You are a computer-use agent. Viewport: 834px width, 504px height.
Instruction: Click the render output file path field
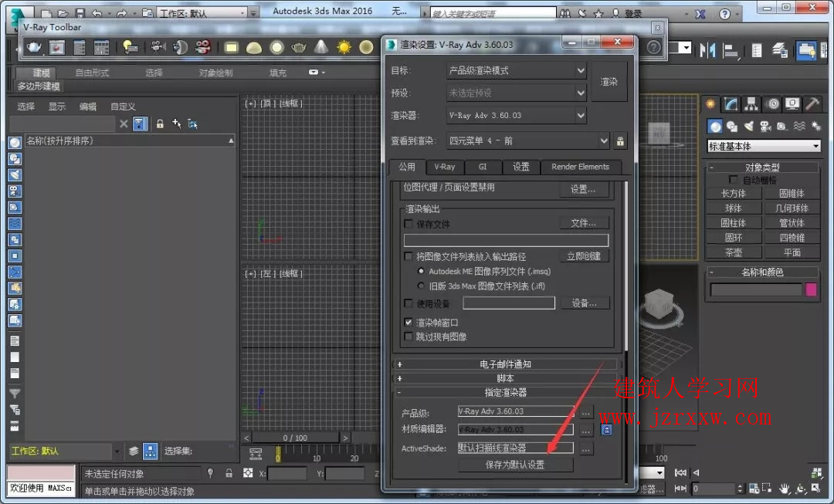(506, 240)
